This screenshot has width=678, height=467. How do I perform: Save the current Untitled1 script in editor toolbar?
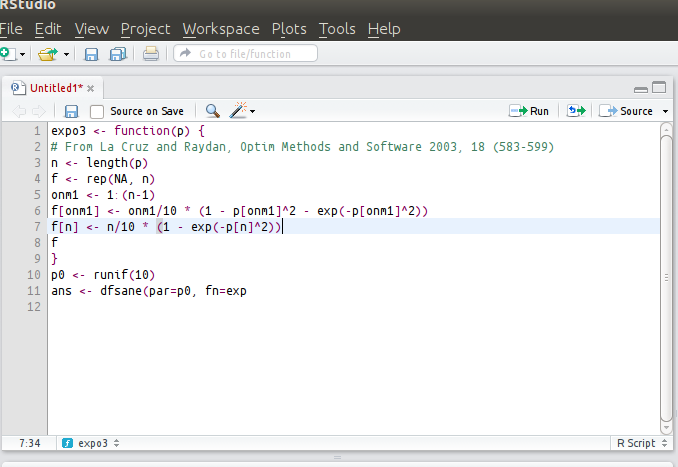pos(71,111)
